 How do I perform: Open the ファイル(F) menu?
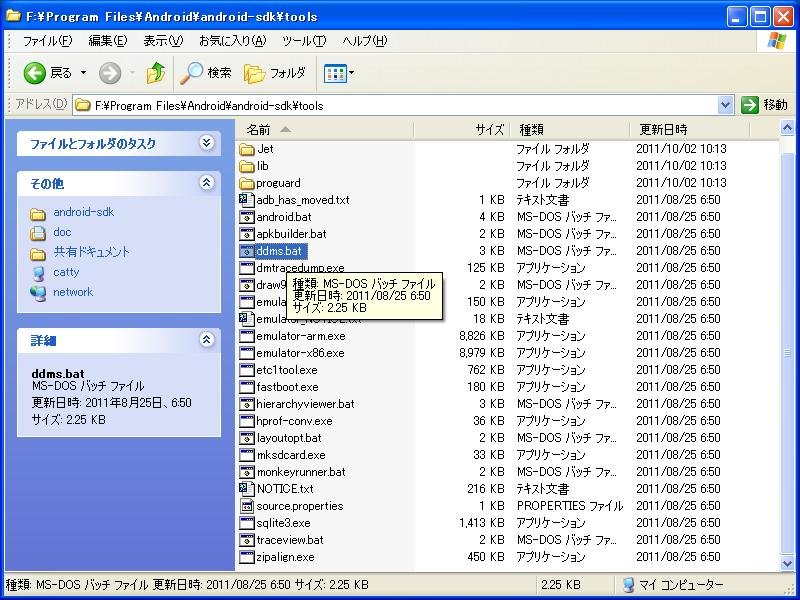point(47,41)
